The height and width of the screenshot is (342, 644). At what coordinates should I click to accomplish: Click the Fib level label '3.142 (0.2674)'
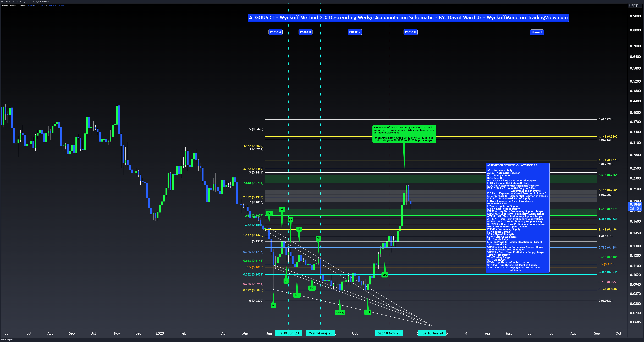608,160
